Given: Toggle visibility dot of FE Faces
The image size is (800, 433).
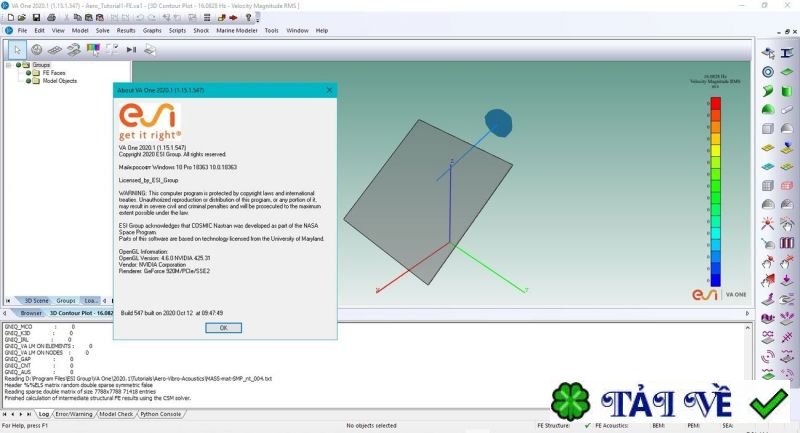Looking at the screenshot, I should (29, 73).
